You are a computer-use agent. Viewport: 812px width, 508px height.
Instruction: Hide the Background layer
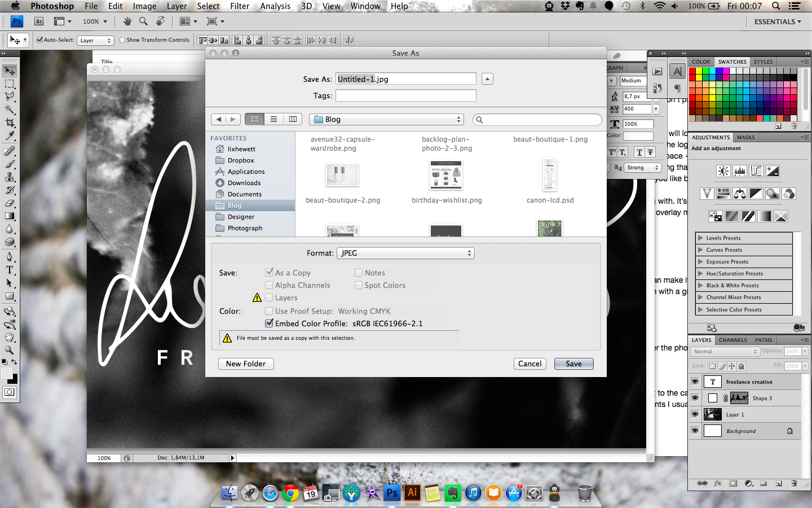695,431
